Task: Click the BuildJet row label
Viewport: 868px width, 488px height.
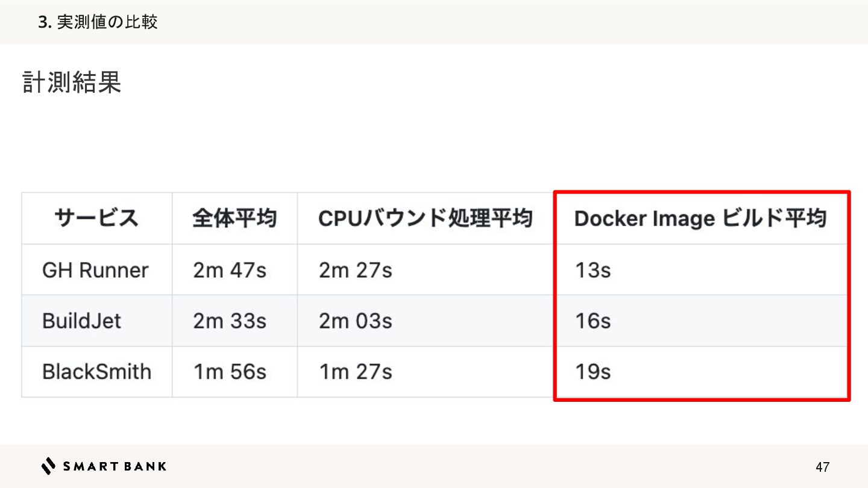Action: pos(81,321)
